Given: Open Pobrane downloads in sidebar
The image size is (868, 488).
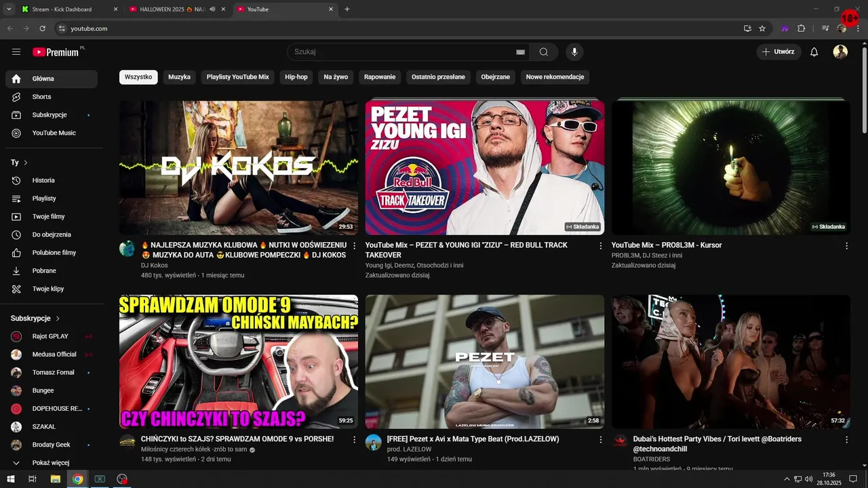Looking at the screenshot, I should tap(52, 270).
